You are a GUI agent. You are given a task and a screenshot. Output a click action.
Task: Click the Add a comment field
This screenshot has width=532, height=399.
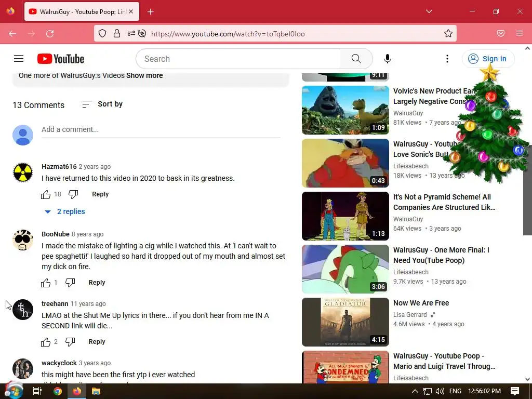click(161, 129)
